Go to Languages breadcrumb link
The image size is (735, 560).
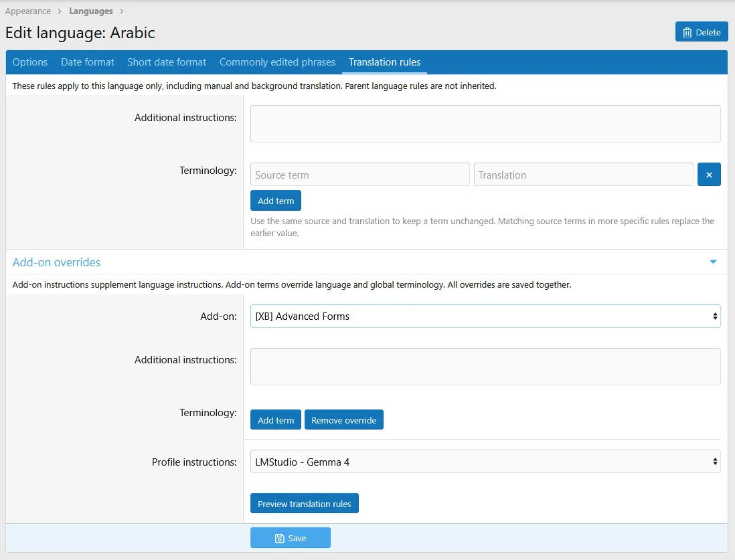coord(91,11)
